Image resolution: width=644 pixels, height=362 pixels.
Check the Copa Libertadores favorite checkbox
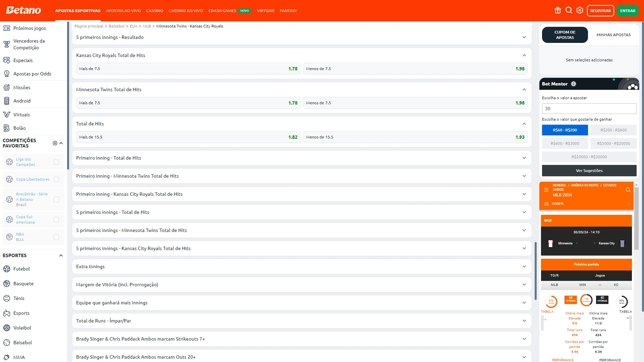[x=56, y=179]
